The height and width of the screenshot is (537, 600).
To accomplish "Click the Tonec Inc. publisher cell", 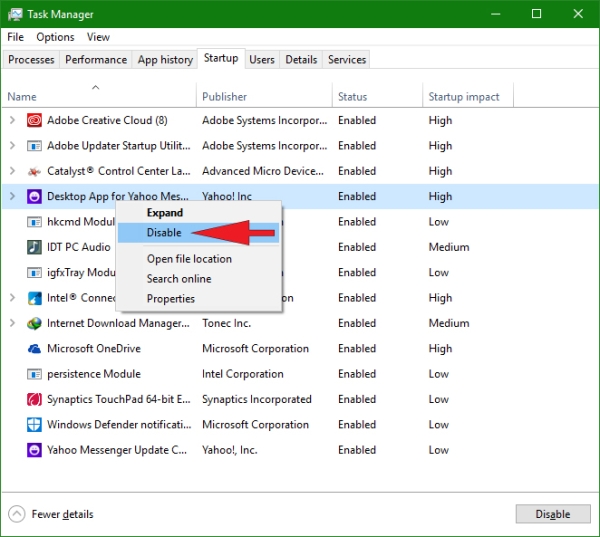I will (227, 323).
